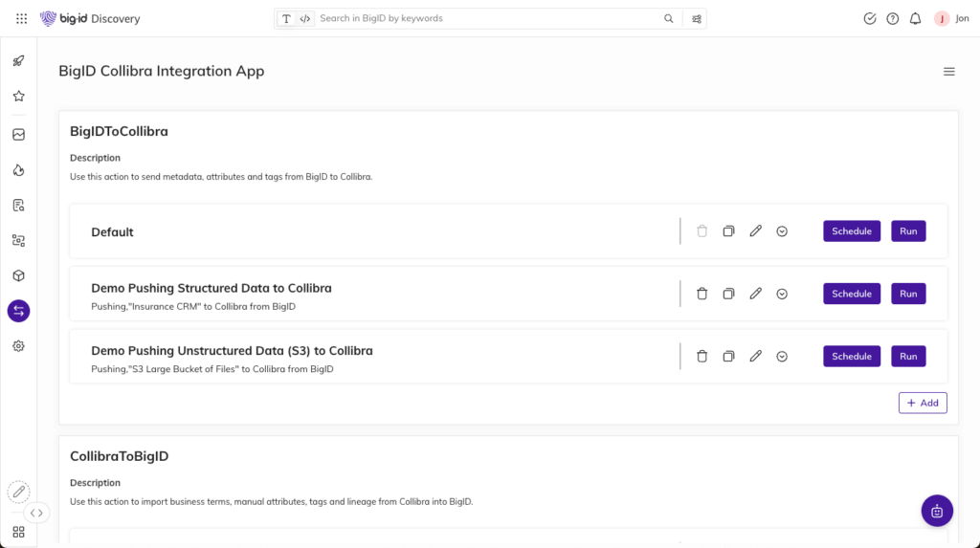
Task: Schedule the Default preset
Action: coord(851,231)
